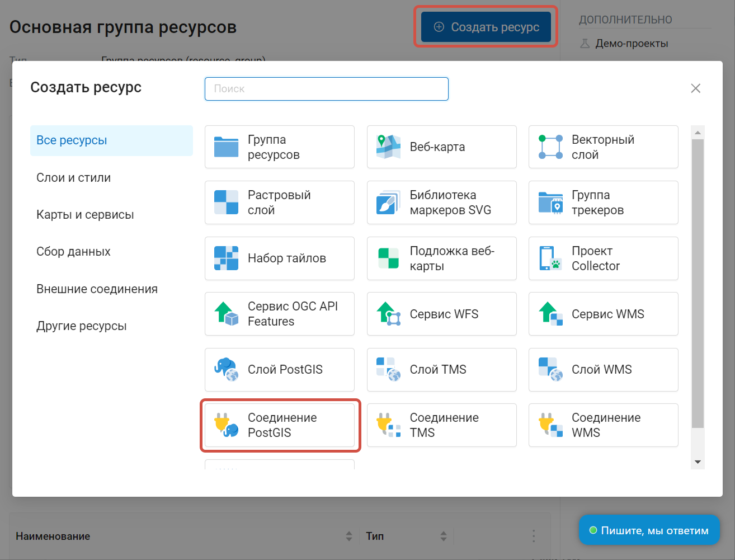Click the Веб-карта map icon
Image resolution: width=735 pixels, height=560 pixels.
point(388,147)
